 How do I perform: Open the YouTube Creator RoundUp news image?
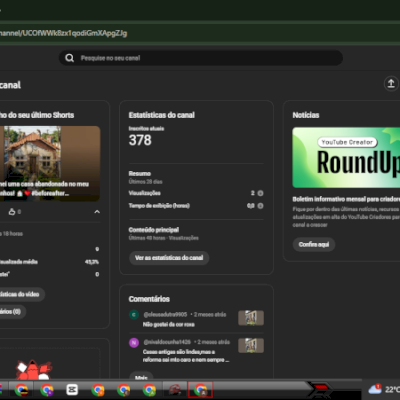coord(346,157)
